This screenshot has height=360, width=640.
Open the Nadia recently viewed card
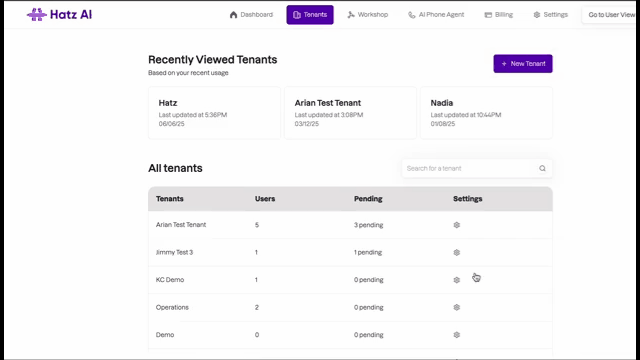coord(486,113)
